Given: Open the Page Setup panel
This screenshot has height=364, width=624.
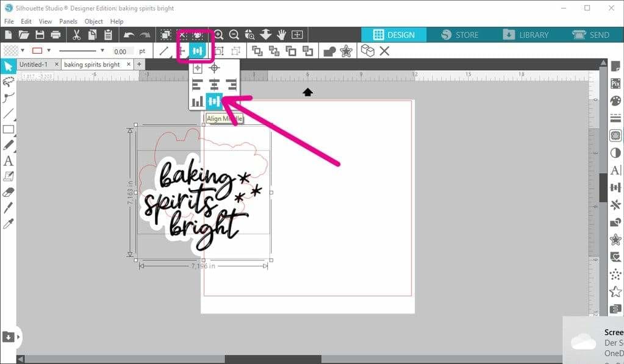Looking at the screenshot, I should 615,66.
